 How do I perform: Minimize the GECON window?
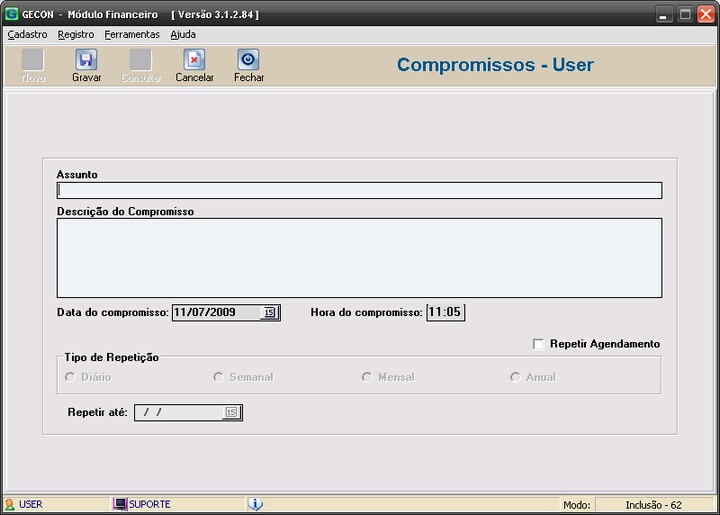point(663,14)
